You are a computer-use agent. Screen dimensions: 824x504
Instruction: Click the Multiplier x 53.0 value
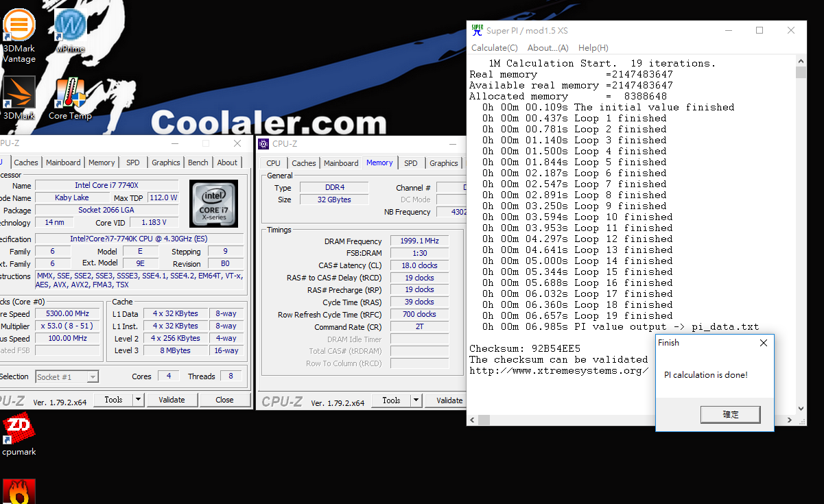tap(67, 326)
